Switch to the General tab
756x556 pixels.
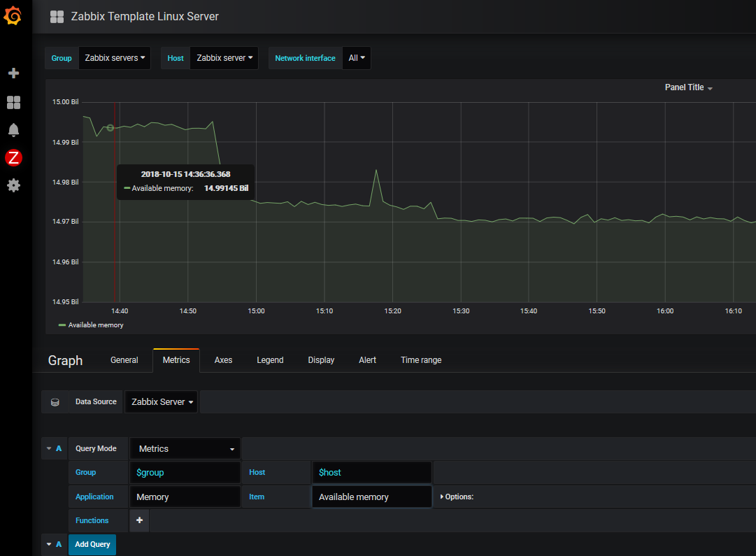pyautogui.click(x=124, y=360)
